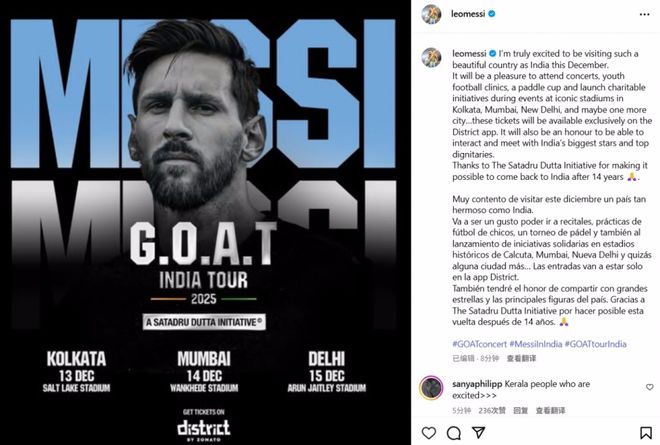Like the post with the heart icon
The height and width of the screenshot is (445, 660).
pos(428,433)
